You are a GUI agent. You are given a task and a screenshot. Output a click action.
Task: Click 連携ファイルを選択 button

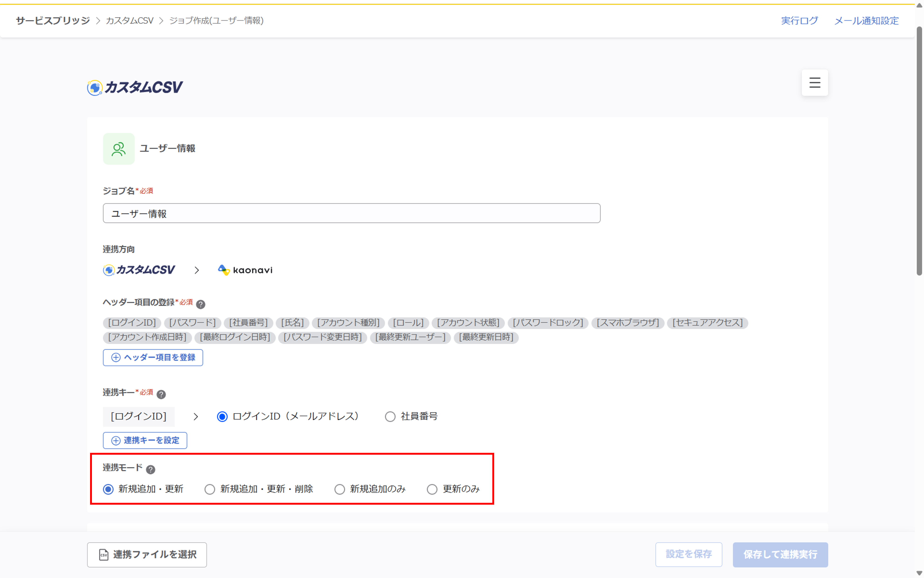point(147,555)
